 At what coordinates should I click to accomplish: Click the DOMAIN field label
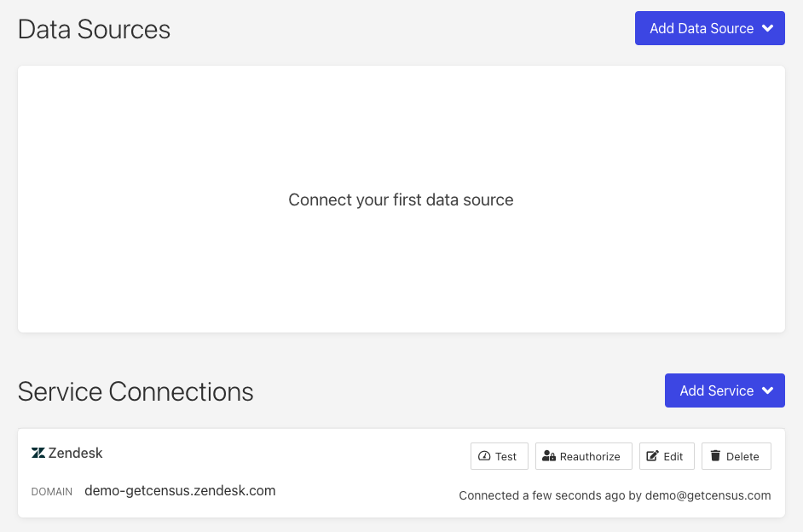pos(52,492)
